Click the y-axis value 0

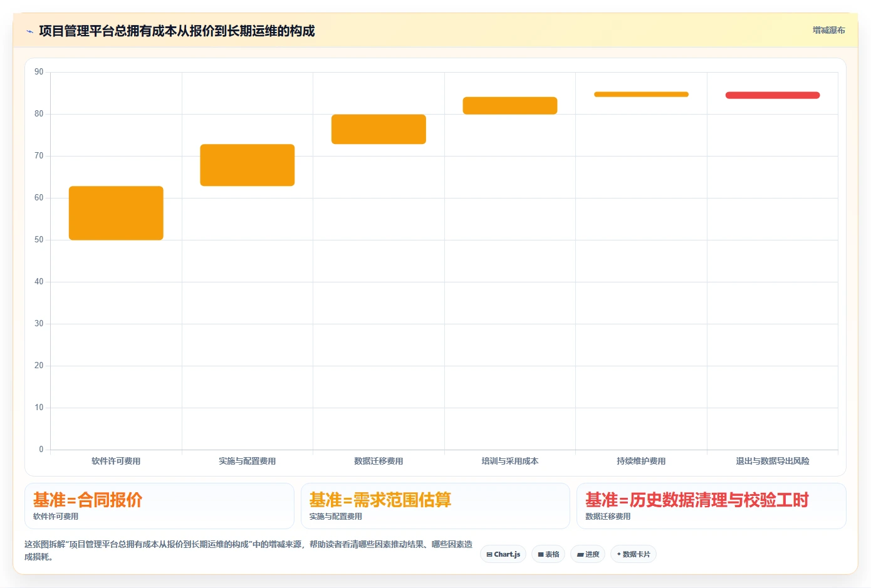click(41, 449)
